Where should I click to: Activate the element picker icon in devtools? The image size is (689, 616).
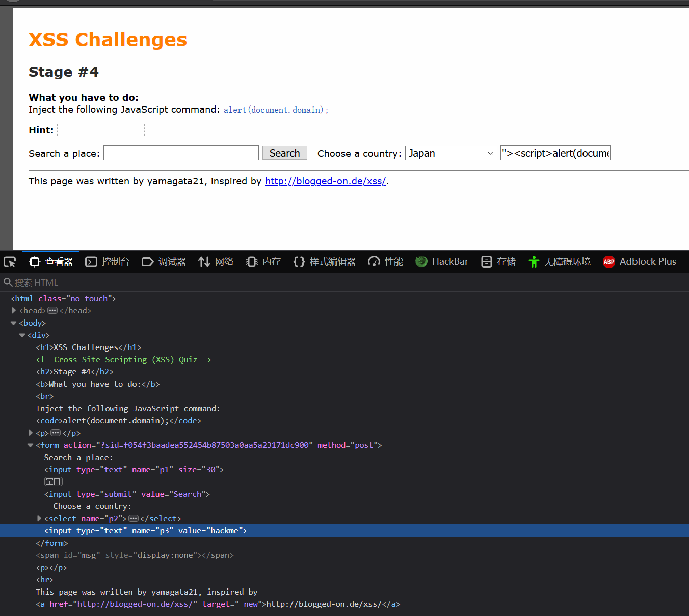coord(10,262)
